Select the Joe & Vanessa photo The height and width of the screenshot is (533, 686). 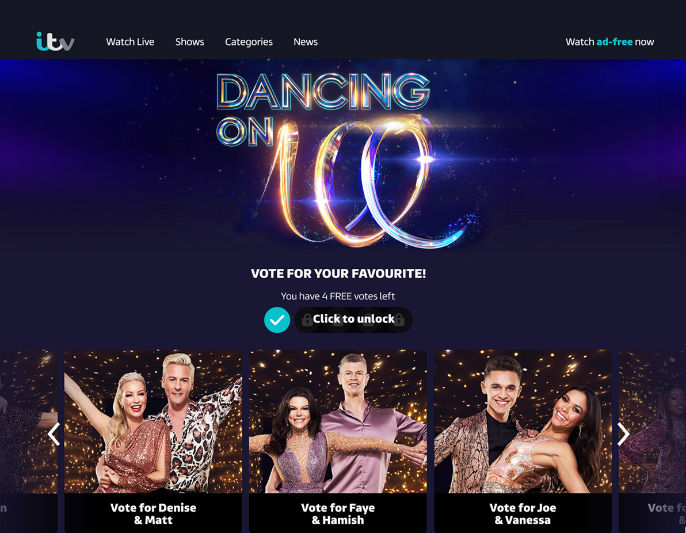point(523,421)
